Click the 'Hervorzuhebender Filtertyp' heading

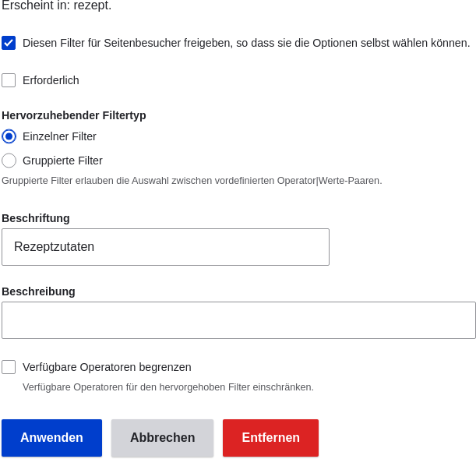coord(74,115)
